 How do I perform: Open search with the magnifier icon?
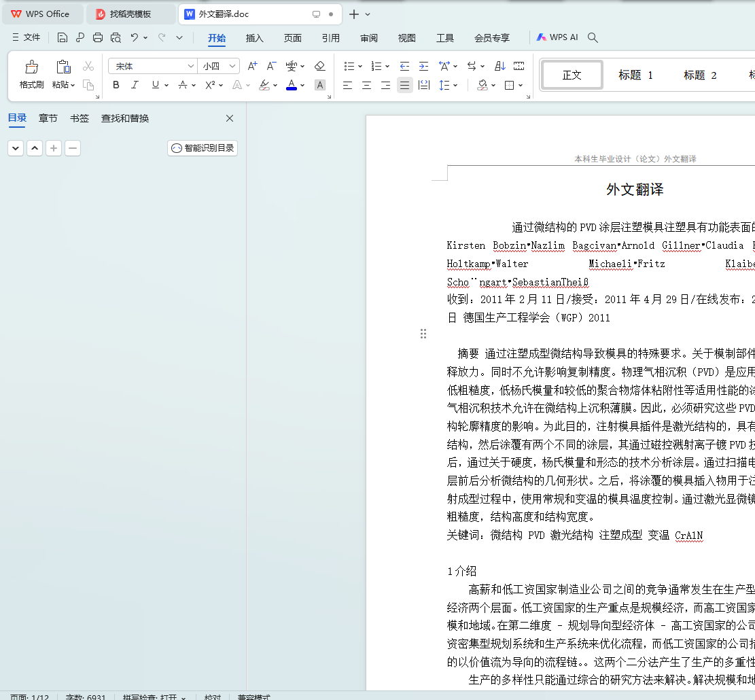(x=593, y=37)
